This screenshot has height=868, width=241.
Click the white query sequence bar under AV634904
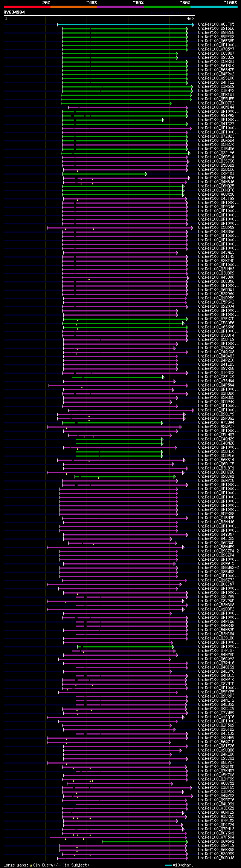pos(99,15)
